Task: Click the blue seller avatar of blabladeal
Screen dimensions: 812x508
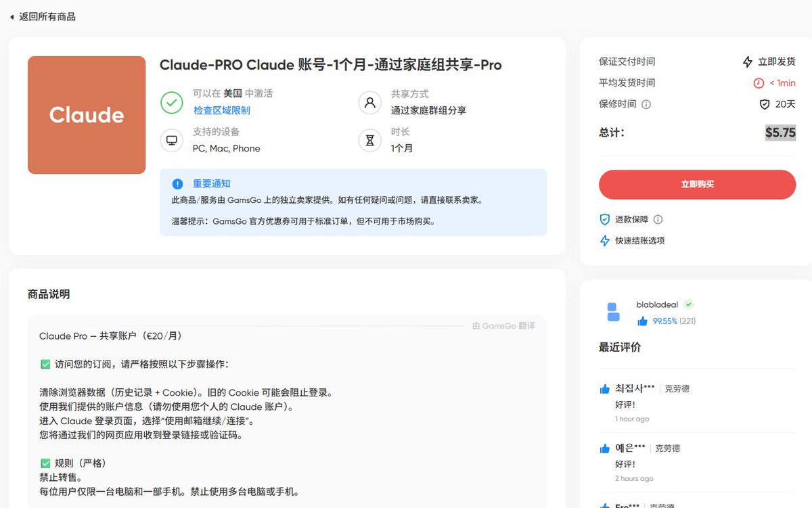Action: tap(612, 312)
